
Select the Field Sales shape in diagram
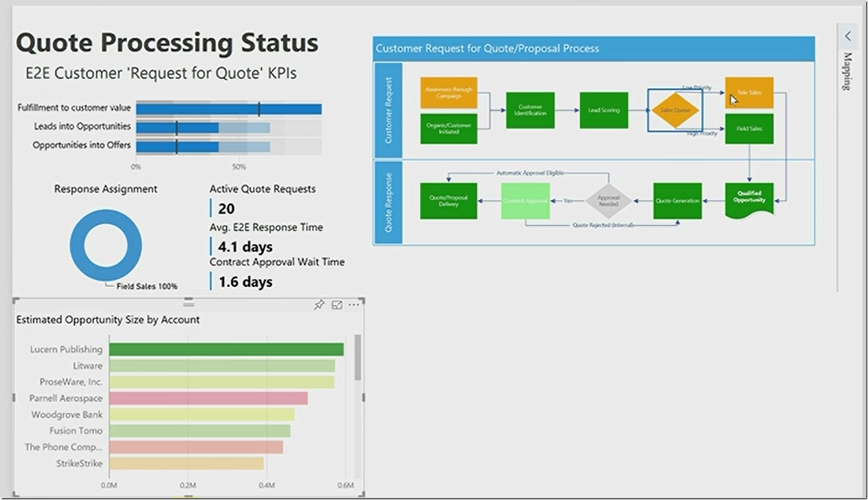749,129
